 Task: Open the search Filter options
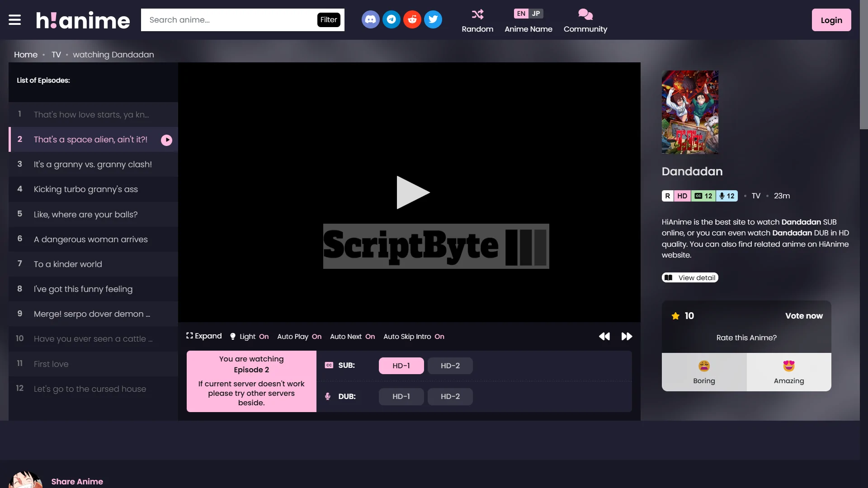[x=329, y=20]
